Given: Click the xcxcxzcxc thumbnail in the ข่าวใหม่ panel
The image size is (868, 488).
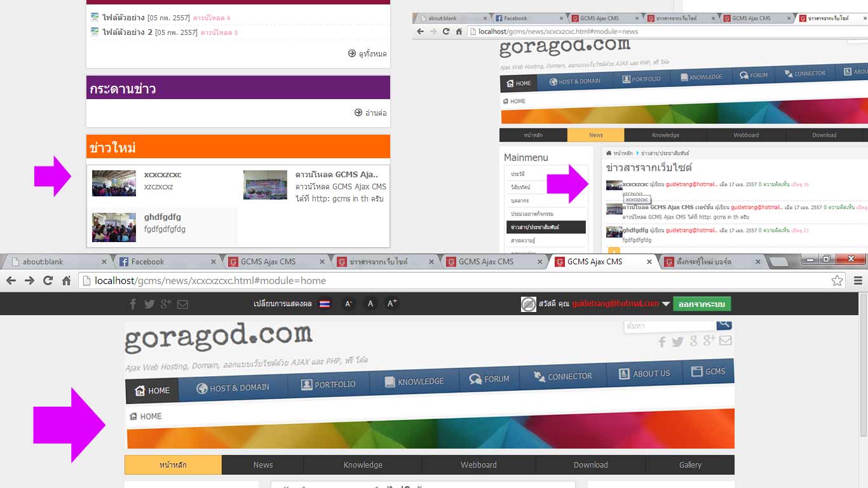Looking at the screenshot, I should click(114, 183).
